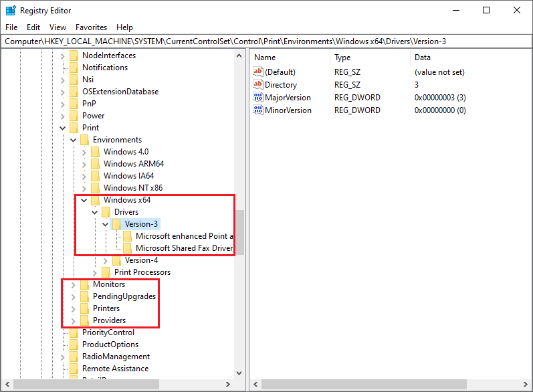Screen dimensions: 533x392
Task: Click the Directory string value icon
Action: coord(259,85)
